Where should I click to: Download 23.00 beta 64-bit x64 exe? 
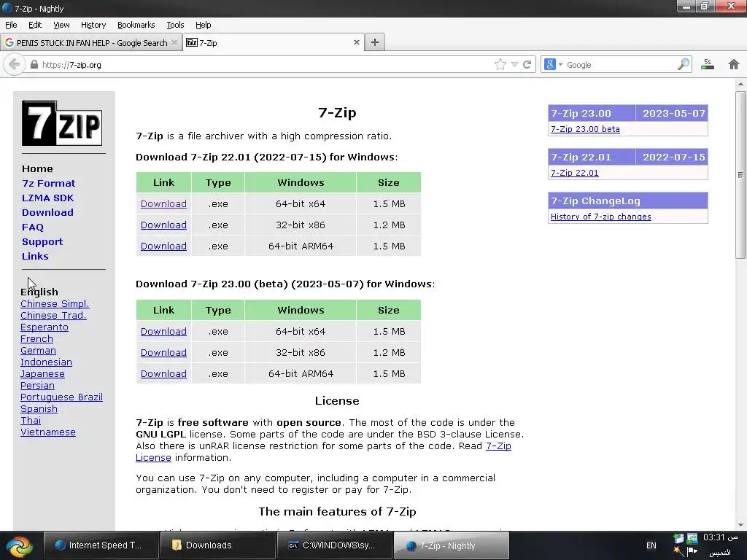click(163, 332)
